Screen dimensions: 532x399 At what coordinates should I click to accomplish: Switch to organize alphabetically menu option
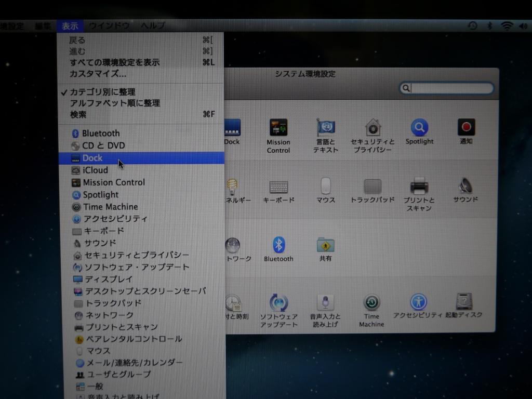point(115,103)
